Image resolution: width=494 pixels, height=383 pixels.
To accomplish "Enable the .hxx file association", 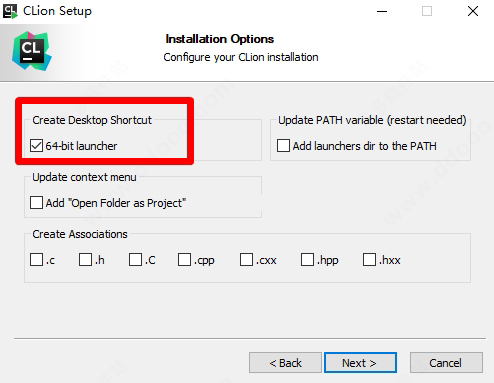I will click(369, 260).
